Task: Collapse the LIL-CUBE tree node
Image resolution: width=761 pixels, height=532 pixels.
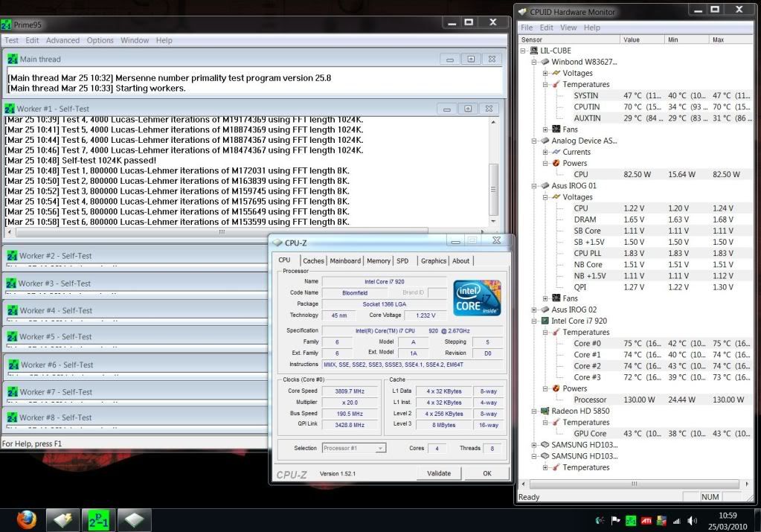Action: coord(523,51)
